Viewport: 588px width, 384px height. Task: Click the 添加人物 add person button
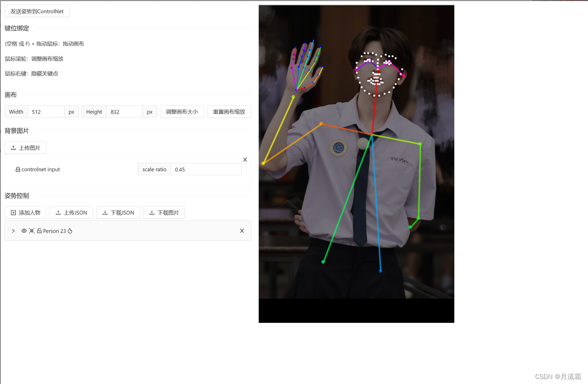[x=25, y=212]
